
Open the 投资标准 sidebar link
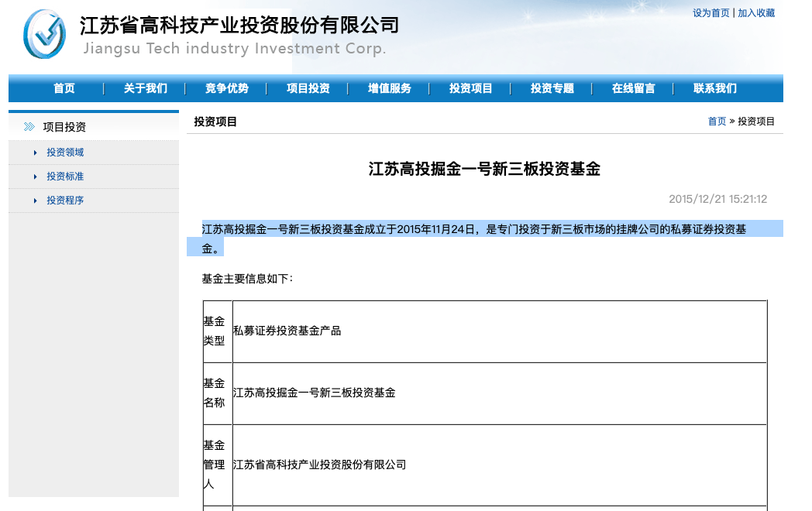click(x=65, y=177)
